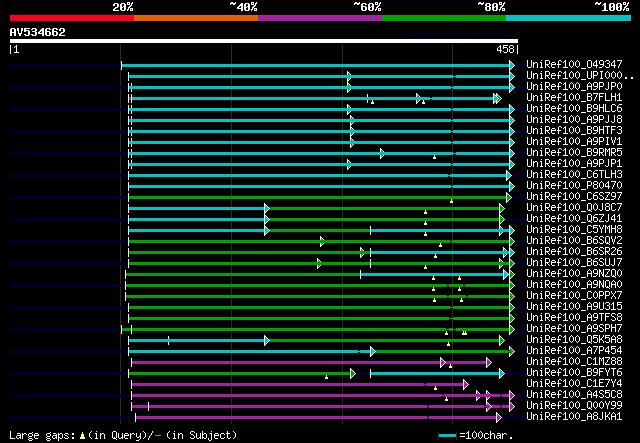
Task: Click the =100char. scale legend
Action: coord(476,435)
